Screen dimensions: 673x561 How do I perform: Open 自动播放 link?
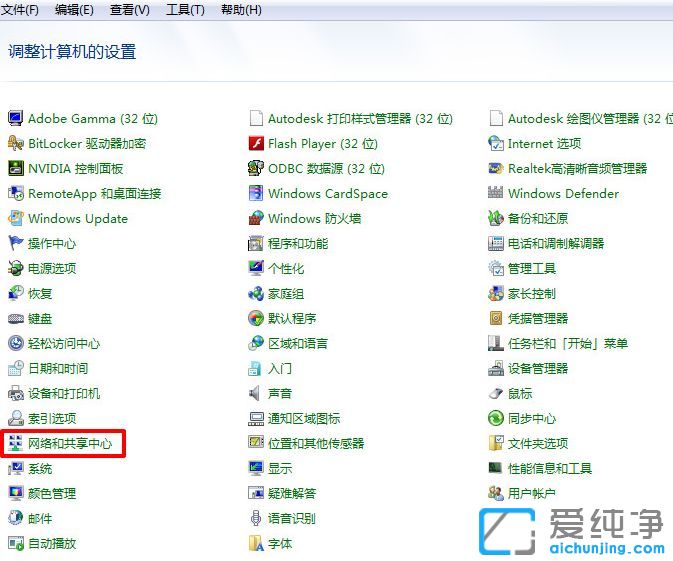point(52,543)
